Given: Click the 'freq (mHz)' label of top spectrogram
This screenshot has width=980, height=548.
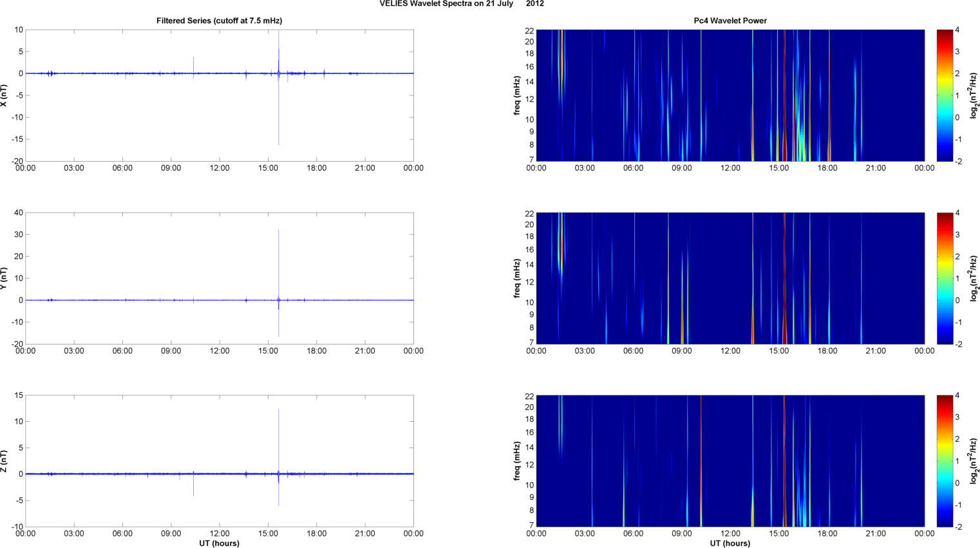Looking at the screenshot, I should click(517, 95).
